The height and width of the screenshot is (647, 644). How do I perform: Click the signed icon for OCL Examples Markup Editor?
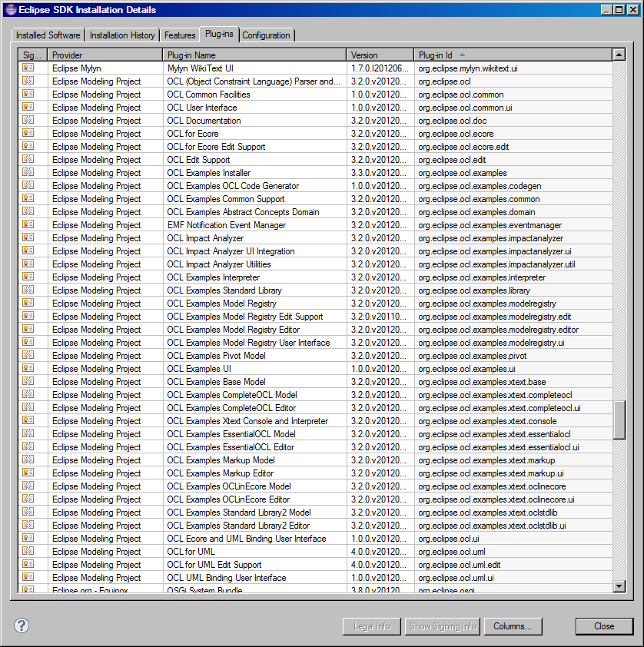click(x=28, y=473)
